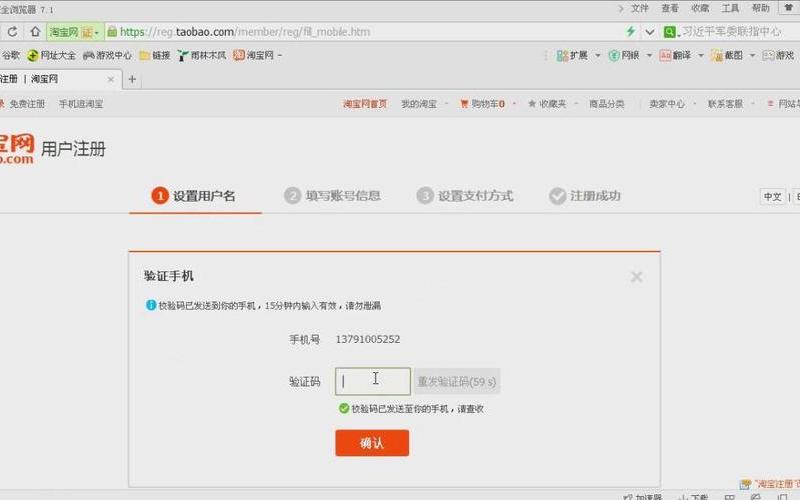Open the 淘宝网首页 link
This screenshot has width=800, height=500.
(365, 104)
